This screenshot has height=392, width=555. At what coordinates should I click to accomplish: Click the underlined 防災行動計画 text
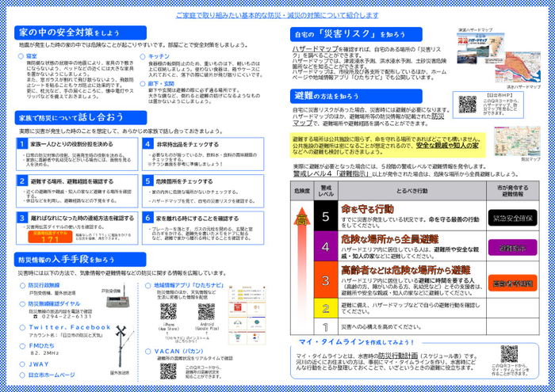click(x=398, y=356)
